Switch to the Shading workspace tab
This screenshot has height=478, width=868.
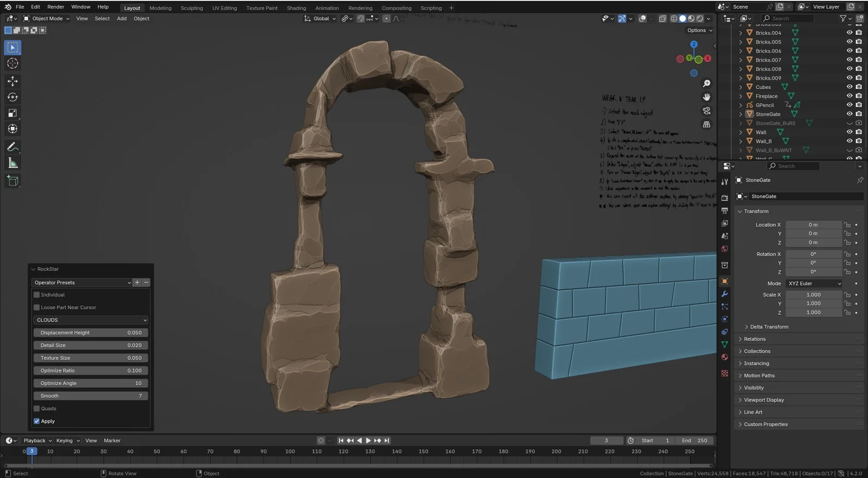[x=296, y=8]
